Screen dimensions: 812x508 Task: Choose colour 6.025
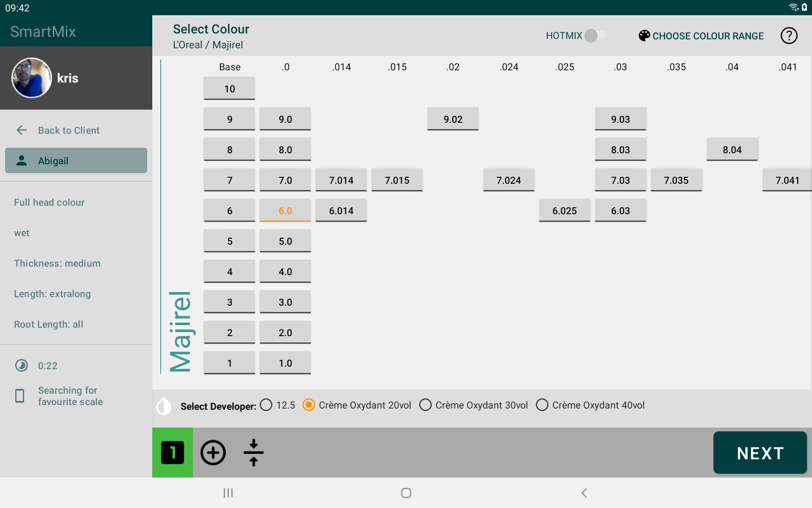565,210
